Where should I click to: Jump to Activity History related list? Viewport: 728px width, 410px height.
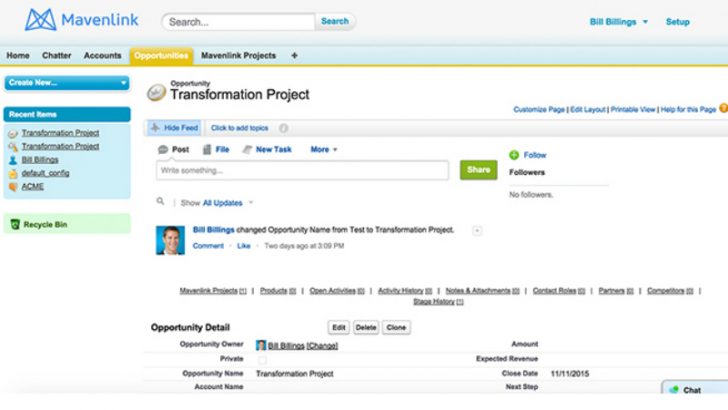click(x=405, y=291)
